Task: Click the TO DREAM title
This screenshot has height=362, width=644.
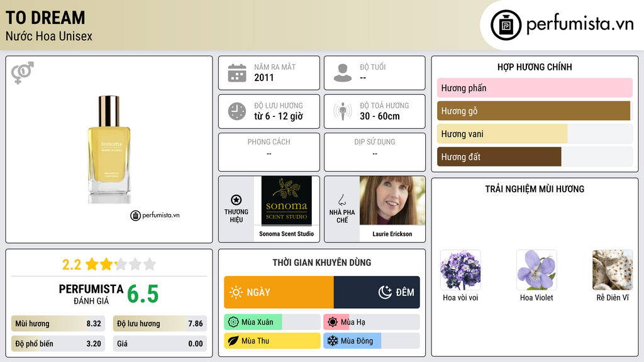Action: pos(45,18)
